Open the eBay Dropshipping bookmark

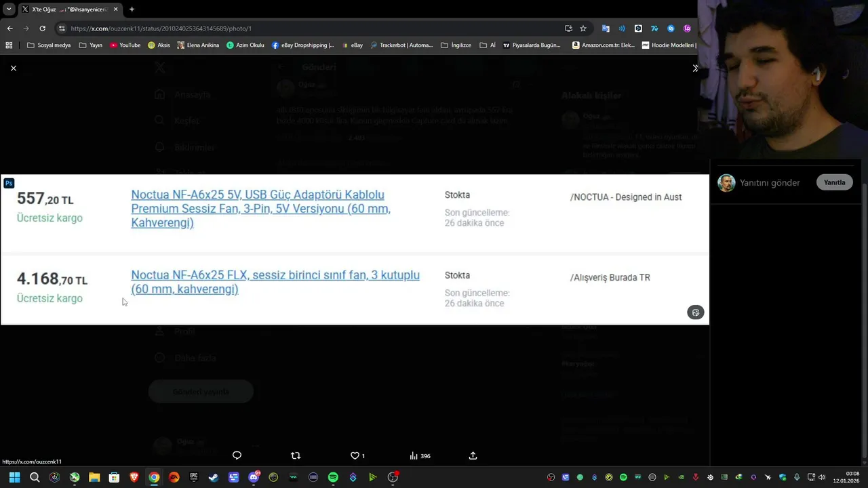[x=303, y=45]
